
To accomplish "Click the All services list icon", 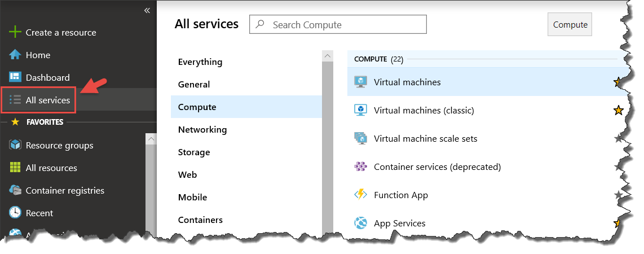I will (x=15, y=100).
